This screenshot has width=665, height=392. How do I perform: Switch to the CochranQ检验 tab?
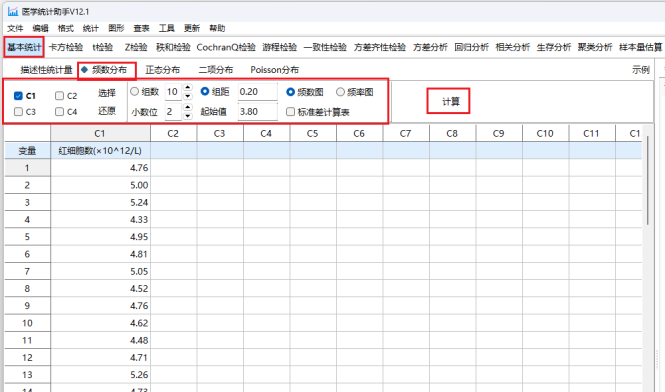[226, 47]
